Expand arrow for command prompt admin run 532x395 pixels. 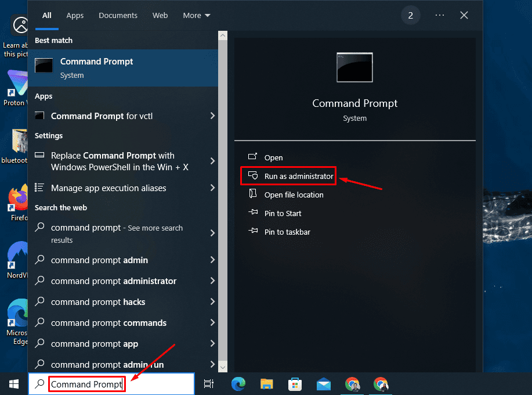click(x=212, y=364)
